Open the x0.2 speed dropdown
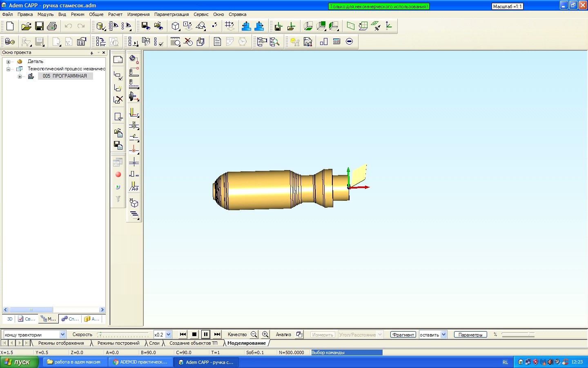The width and height of the screenshot is (588, 368). pos(169,334)
